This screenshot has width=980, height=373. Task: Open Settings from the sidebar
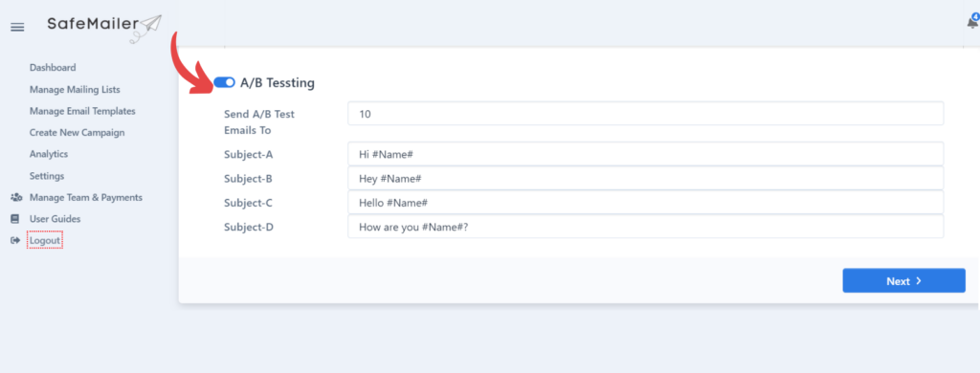47,176
